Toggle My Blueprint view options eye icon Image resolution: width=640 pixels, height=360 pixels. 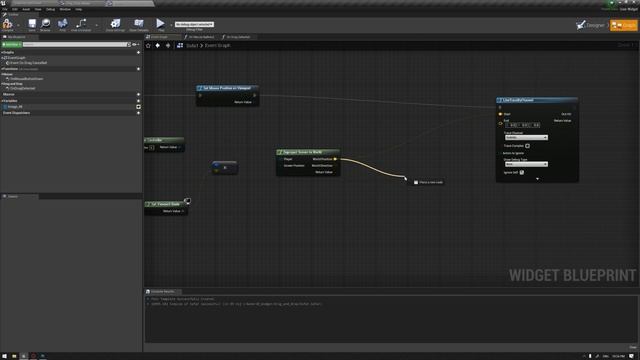coord(135,44)
